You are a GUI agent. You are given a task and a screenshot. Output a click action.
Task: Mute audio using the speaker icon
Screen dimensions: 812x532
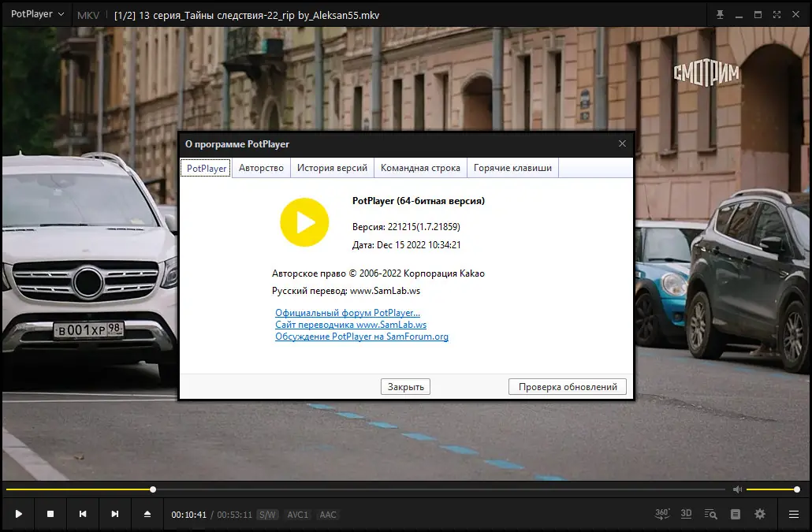[737, 489]
